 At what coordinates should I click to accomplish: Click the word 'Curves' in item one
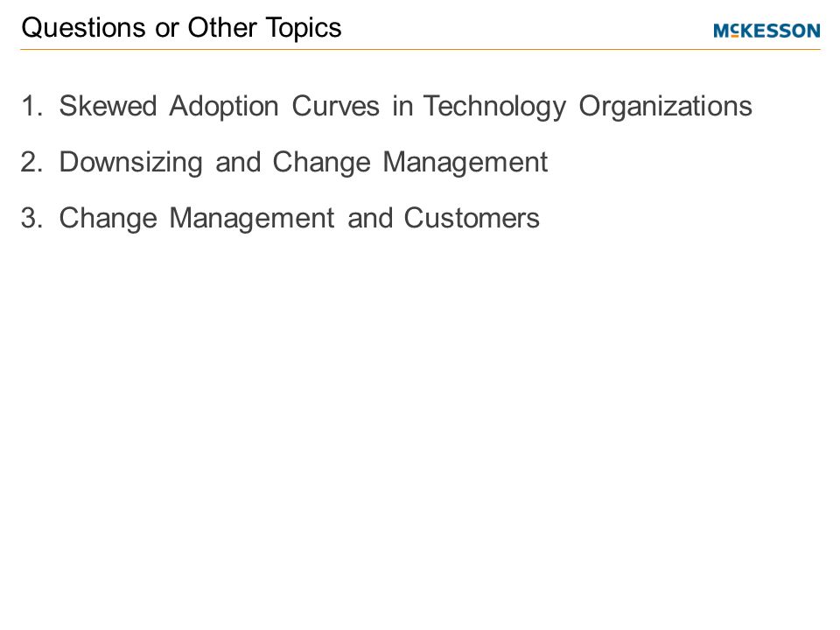pyautogui.click(x=335, y=106)
